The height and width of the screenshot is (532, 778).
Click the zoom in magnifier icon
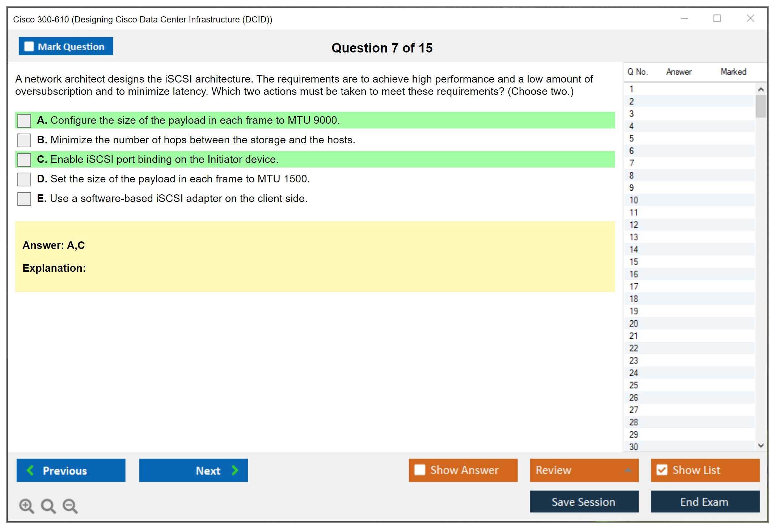point(26,506)
